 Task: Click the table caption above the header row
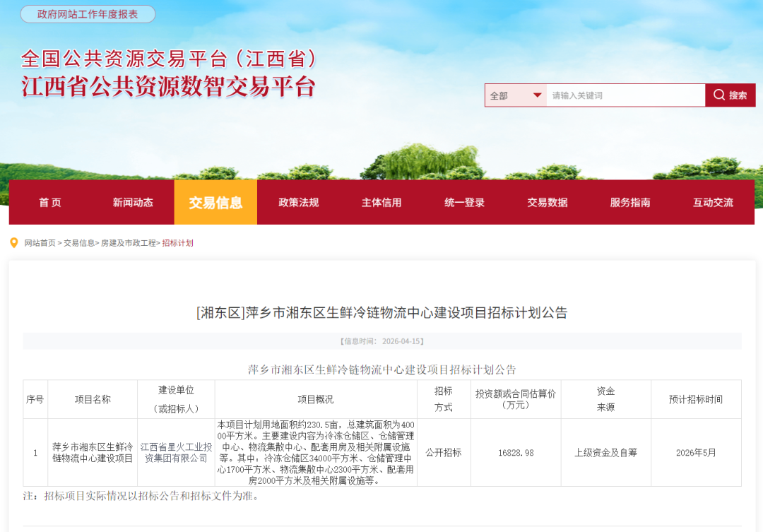point(382,370)
